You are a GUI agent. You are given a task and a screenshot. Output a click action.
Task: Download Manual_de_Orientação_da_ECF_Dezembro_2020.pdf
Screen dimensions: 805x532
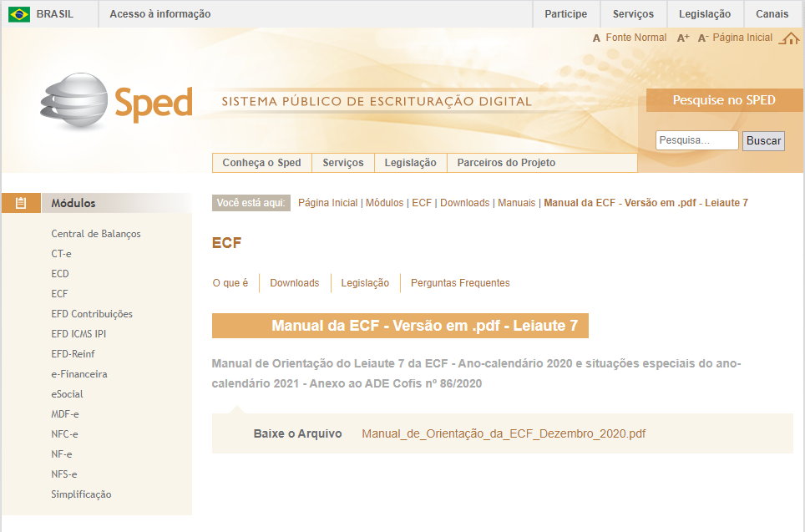(504, 434)
